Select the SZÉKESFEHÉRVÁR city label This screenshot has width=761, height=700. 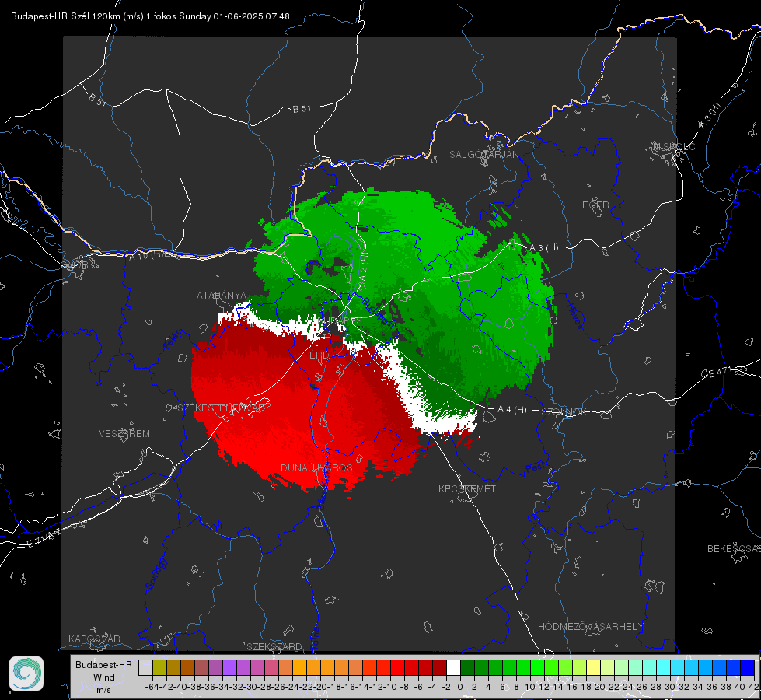click(x=222, y=408)
